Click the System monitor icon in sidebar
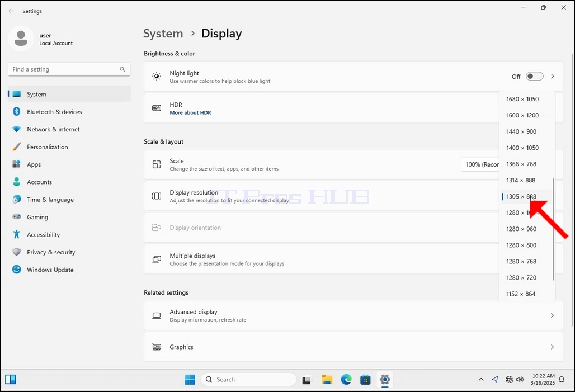 pyautogui.click(x=17, y=94)
